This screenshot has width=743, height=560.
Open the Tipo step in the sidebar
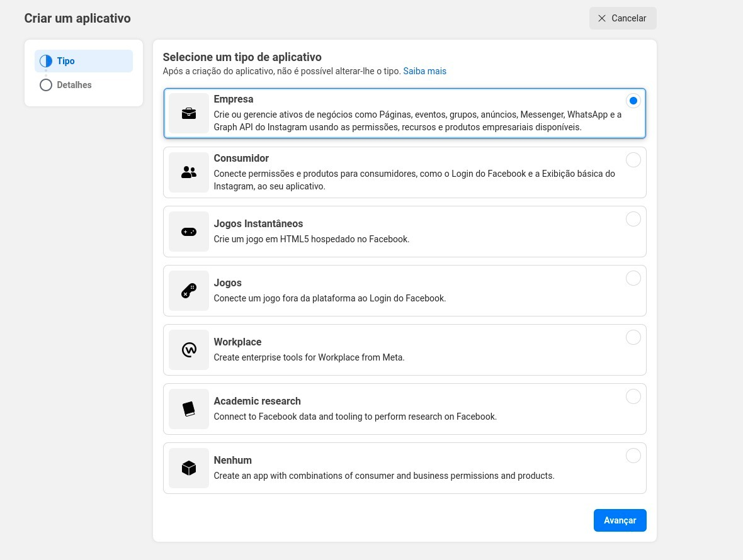coord(84,61)
